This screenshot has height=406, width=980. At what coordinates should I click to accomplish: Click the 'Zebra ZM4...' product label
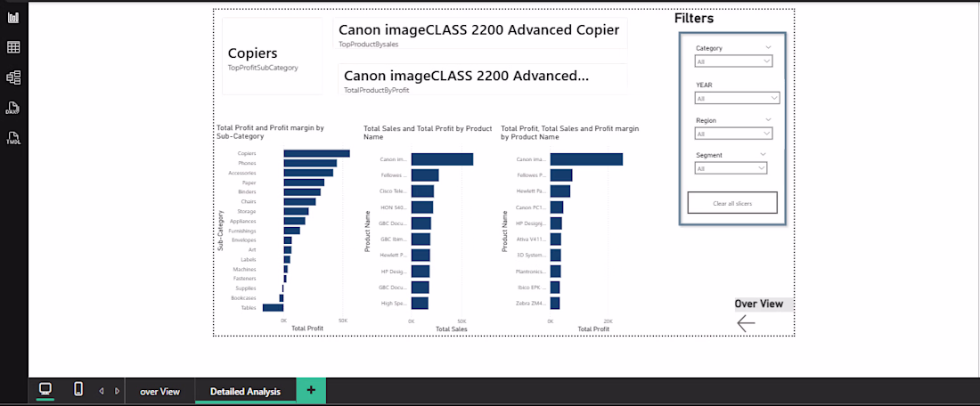531,303
